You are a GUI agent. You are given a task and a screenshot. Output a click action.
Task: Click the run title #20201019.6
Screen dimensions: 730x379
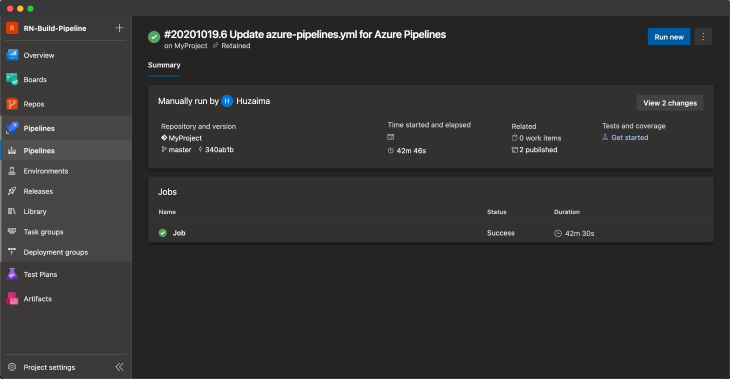pyautogui.click(x=305, y=34)
